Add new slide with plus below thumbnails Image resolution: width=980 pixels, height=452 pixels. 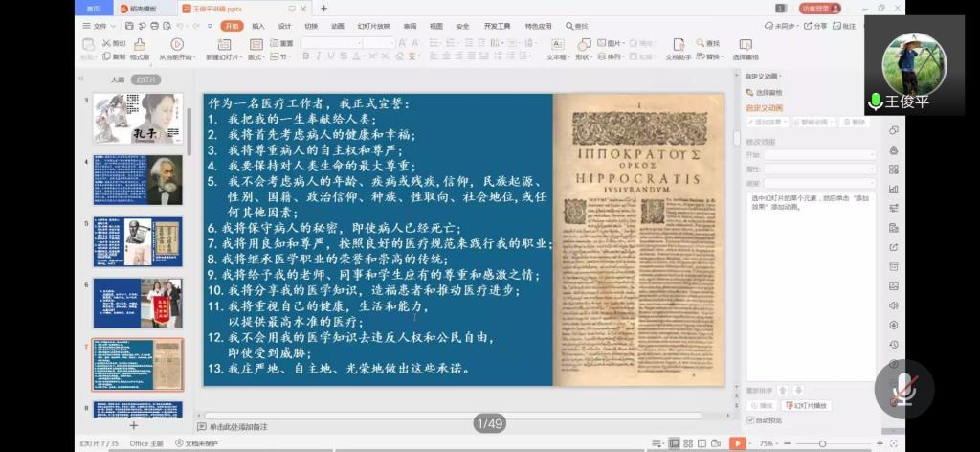[x=133, y=425]
